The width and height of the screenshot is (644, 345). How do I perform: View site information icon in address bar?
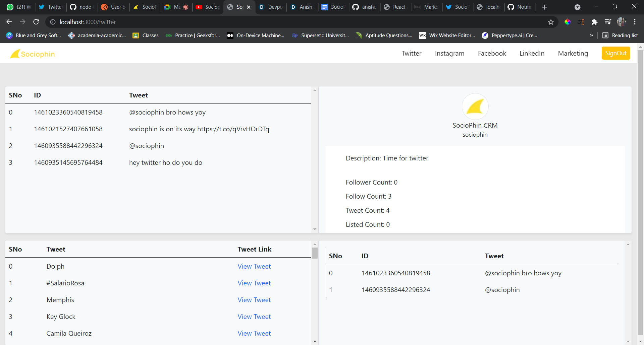click(x=53, y=22)
